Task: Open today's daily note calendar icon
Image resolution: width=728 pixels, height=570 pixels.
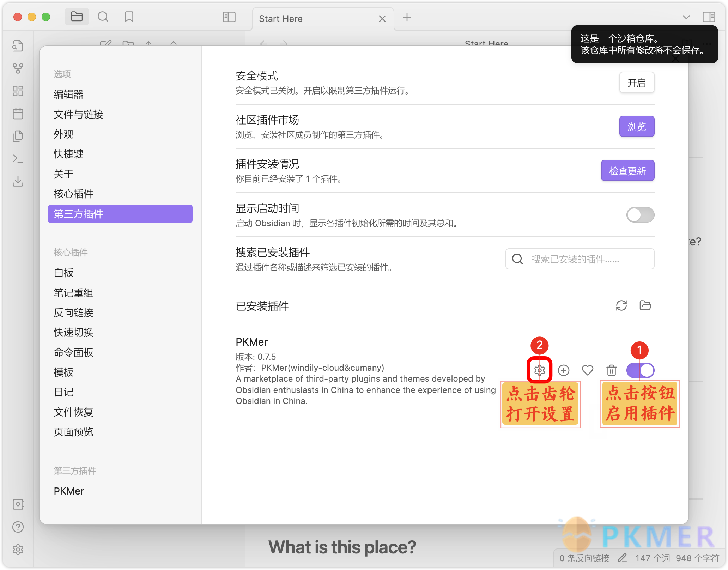Action: point(18,114)
